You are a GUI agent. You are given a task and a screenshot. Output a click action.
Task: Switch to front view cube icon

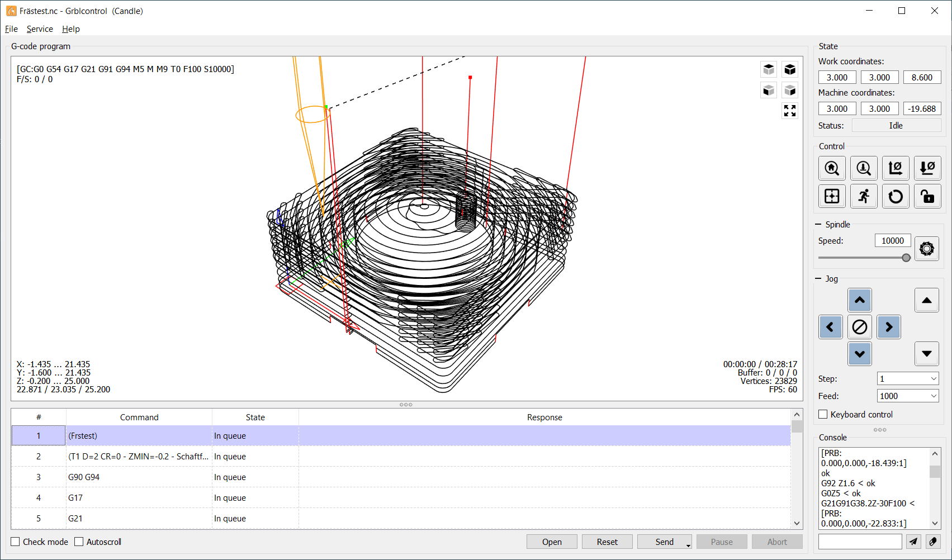tap(769, 90)
